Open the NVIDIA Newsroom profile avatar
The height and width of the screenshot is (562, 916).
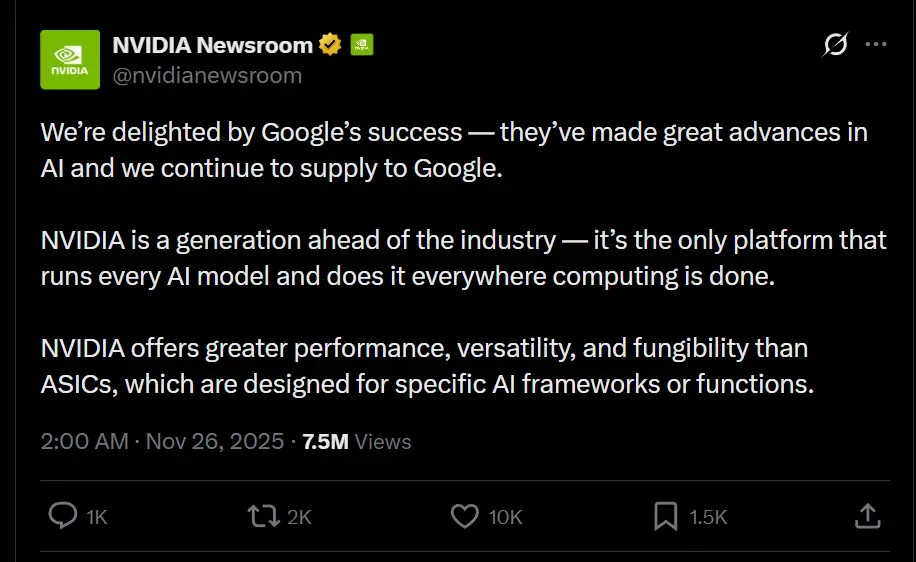[70, 60]
